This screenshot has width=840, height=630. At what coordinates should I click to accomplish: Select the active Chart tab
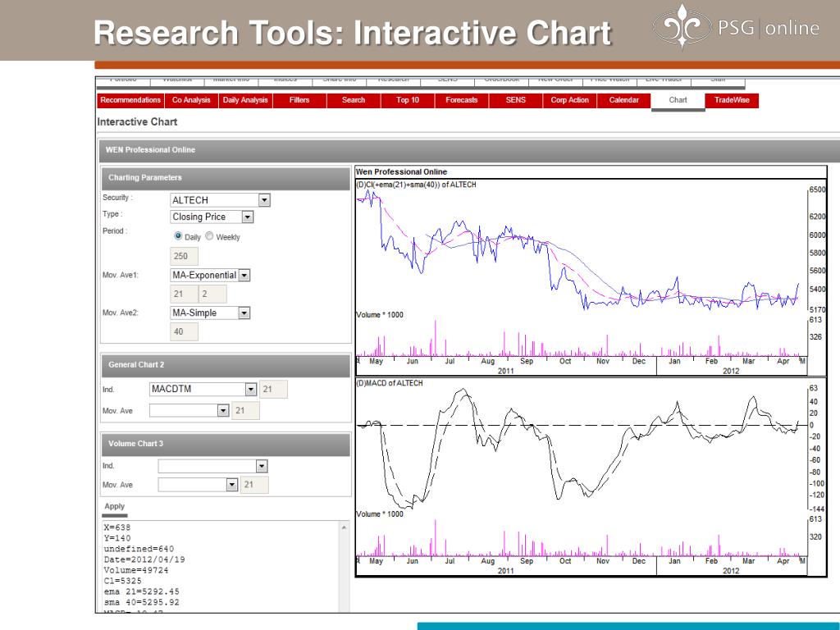(x=678, y=100)
